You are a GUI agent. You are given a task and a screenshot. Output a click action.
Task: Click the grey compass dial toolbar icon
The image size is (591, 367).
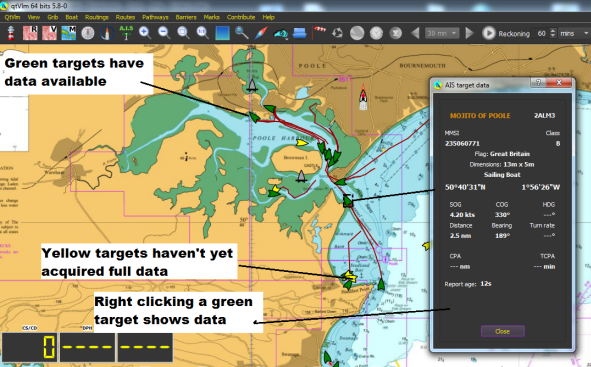88,33
